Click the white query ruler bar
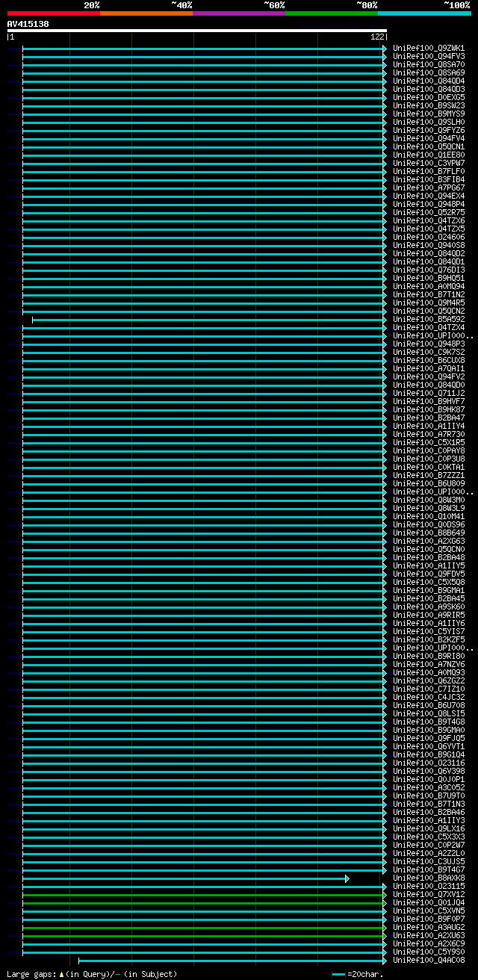 197,31
